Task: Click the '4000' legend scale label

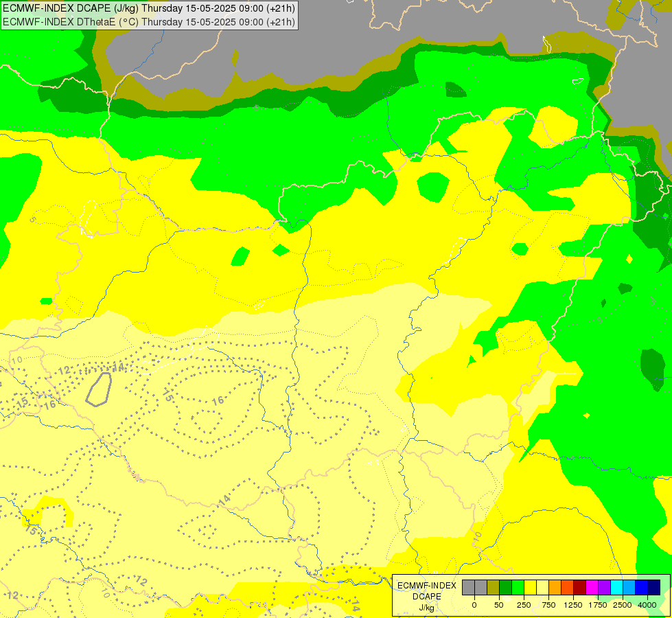Action: [x=647, y=605]
